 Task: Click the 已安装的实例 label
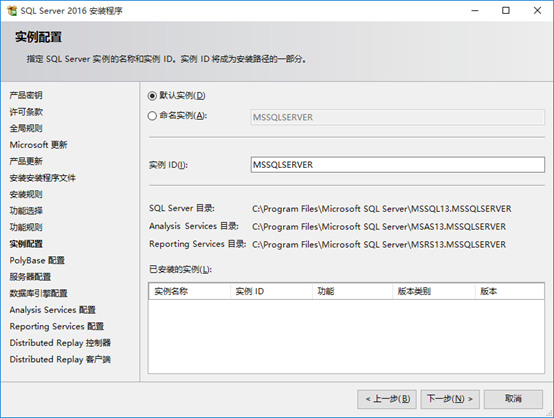click(181, 270)
